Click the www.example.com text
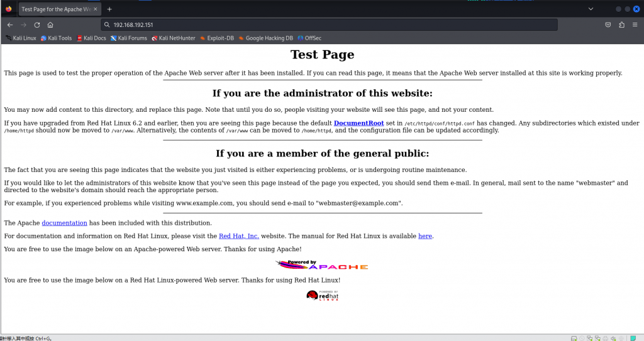 pyautogui.click(x=204, y=203)
